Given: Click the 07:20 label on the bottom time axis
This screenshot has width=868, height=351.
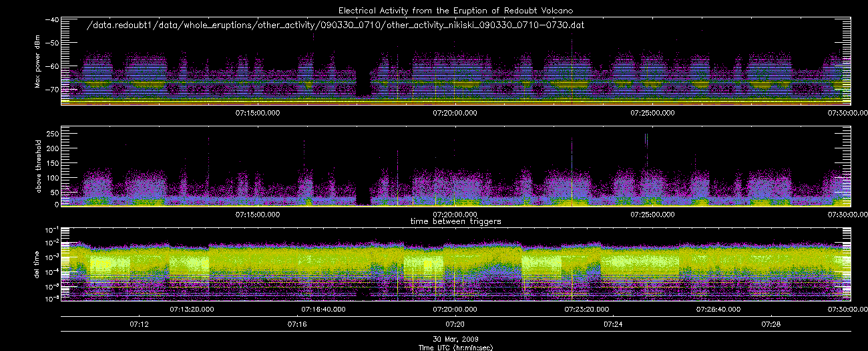Looking at the screenshot, I should click(455, 324).
